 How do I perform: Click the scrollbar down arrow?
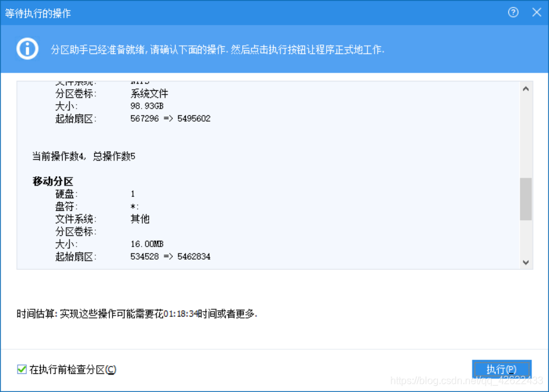point(526,262)
